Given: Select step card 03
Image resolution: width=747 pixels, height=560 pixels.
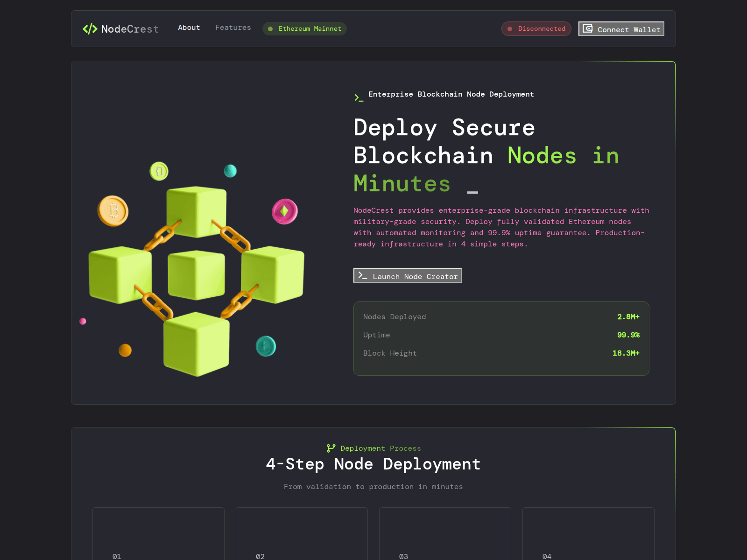Looking at the screenshot, I should (x=445, y=534).
